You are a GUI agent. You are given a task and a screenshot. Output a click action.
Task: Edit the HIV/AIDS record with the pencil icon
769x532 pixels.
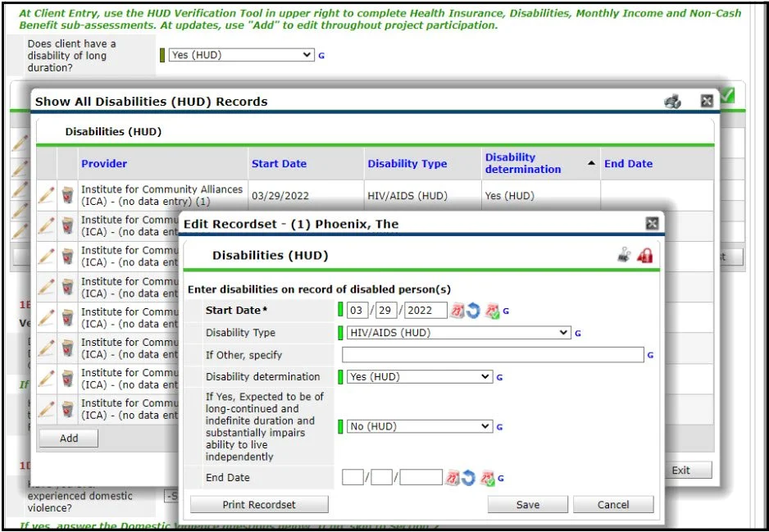coord(48,190)
